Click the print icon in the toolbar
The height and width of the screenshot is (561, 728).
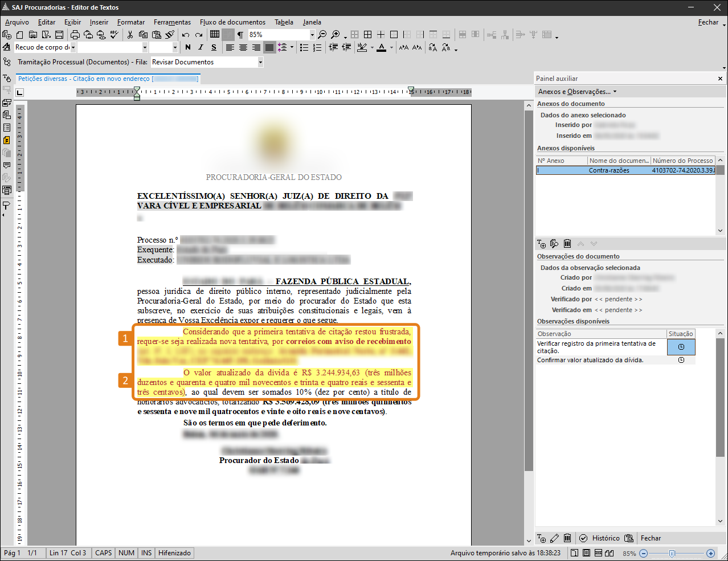[x=75, y=35]
